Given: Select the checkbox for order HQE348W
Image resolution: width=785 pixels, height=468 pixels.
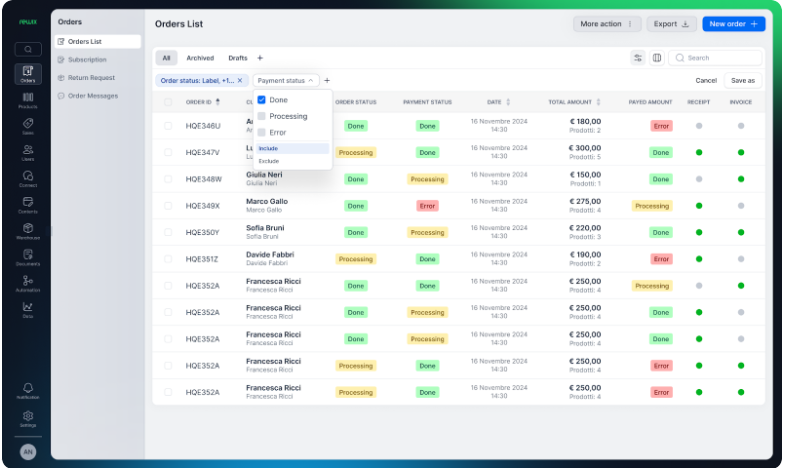Looking at the screenshot, I should tap(168, 179).
